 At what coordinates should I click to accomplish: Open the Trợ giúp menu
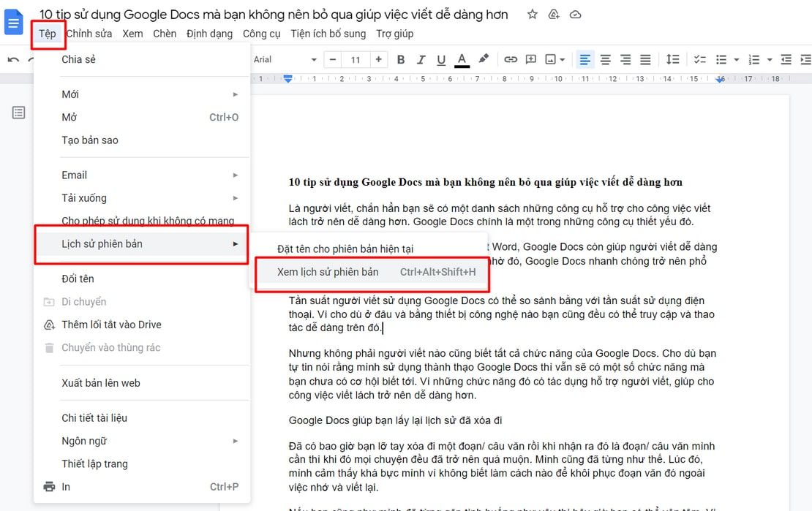(x=394, y=34)
